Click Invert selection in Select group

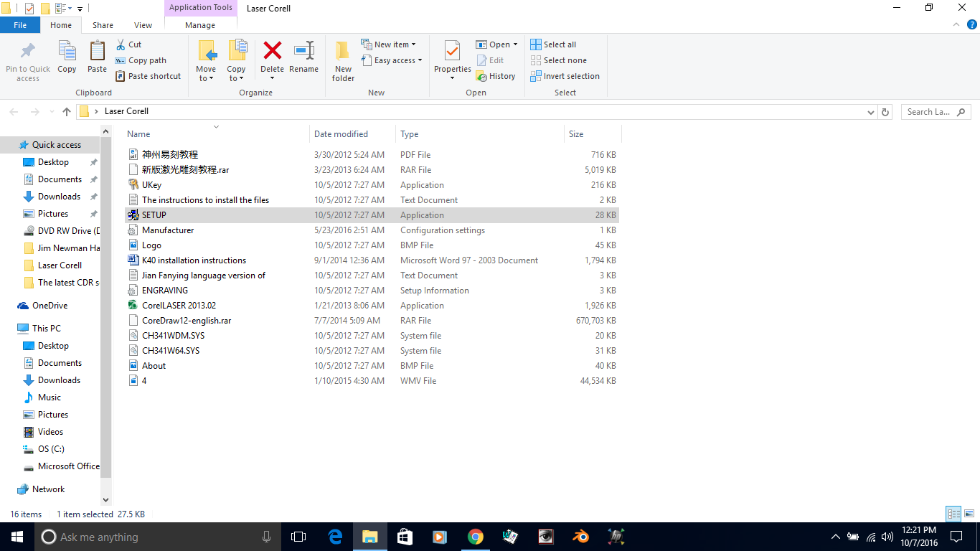(565, 76)
